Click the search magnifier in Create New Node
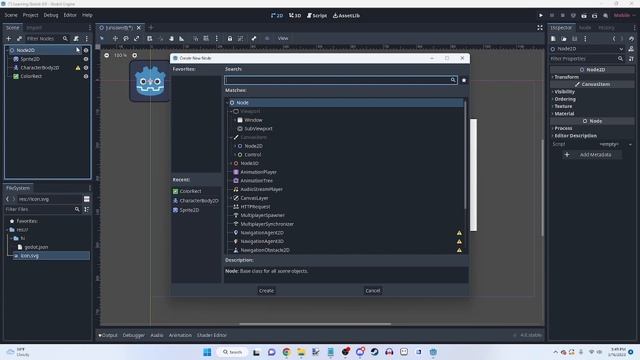The width and height of the screenshot is (640, 360). 453,80
